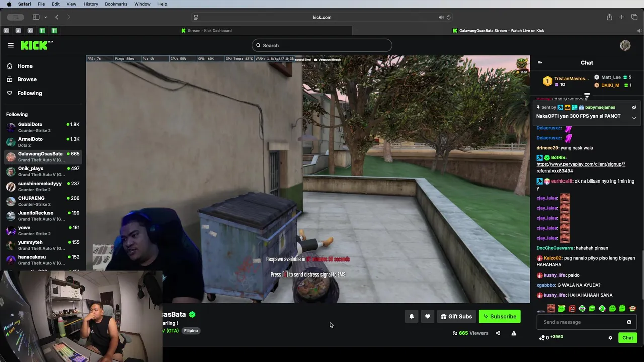
Task: Open the hamburger menu beside Kick logo
Action: pyautogui.click(x=11, y=45)
